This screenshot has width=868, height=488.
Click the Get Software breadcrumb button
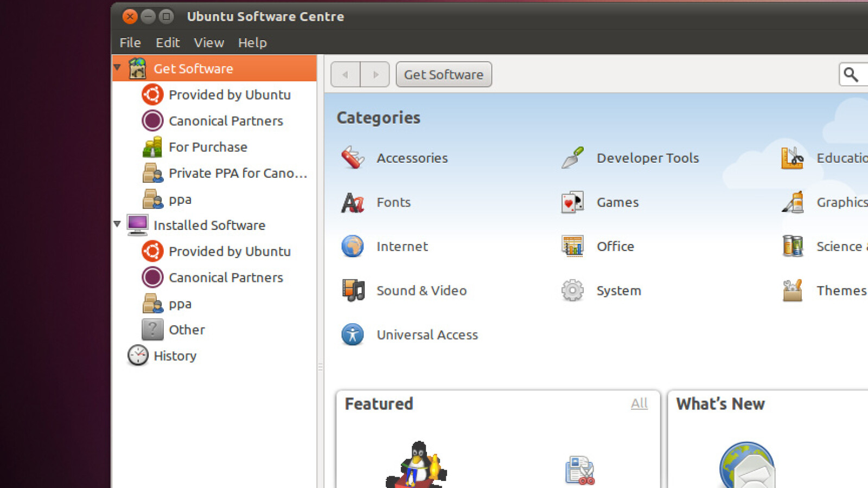(x=443, y=75)
